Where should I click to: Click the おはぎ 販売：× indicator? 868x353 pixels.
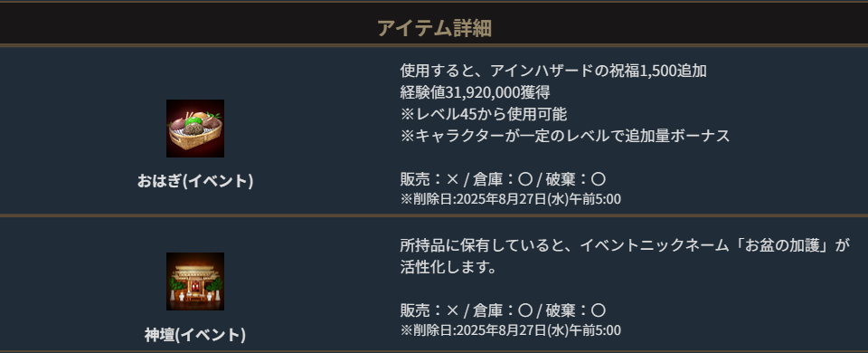point(429,179)
